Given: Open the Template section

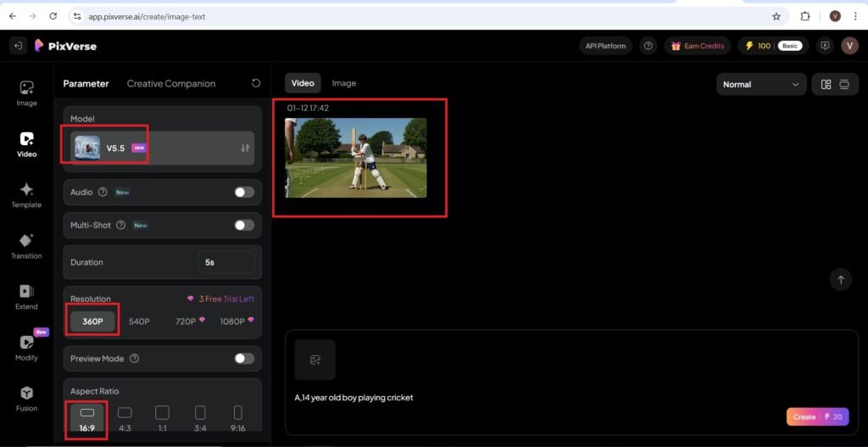Looking at the screenshot, I should [x=26, y=195].
